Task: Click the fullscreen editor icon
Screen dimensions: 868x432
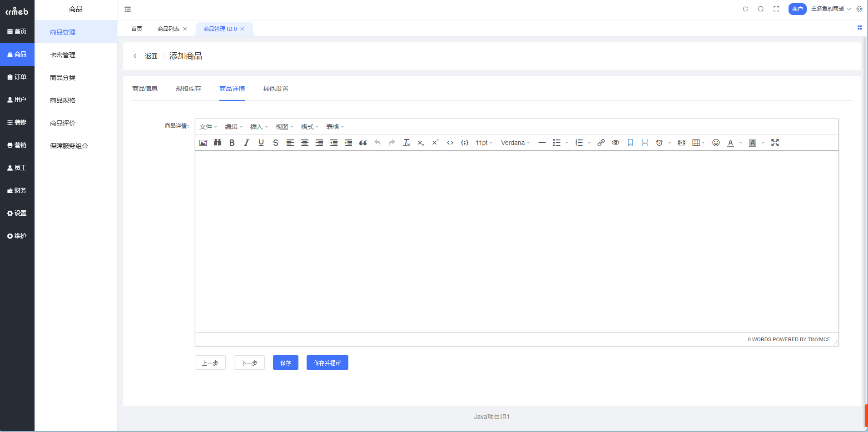Action: click(775, 143)
